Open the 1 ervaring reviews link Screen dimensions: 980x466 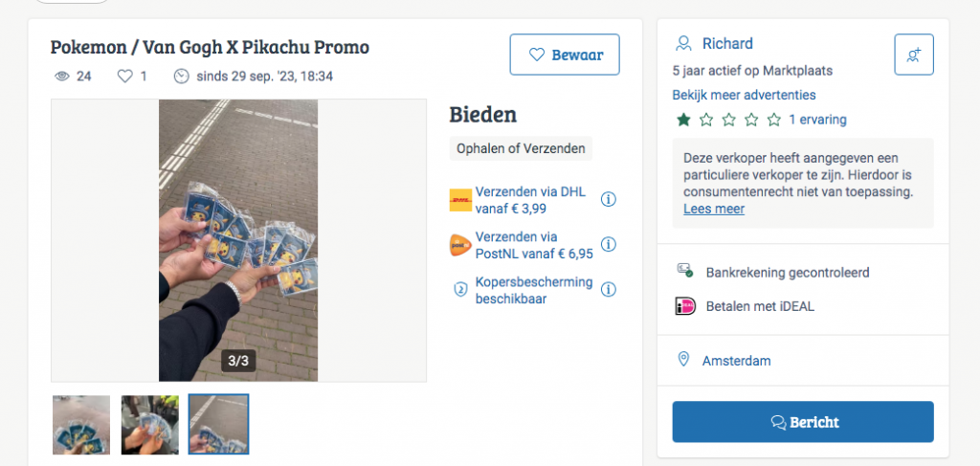click(x=817, y=120)
